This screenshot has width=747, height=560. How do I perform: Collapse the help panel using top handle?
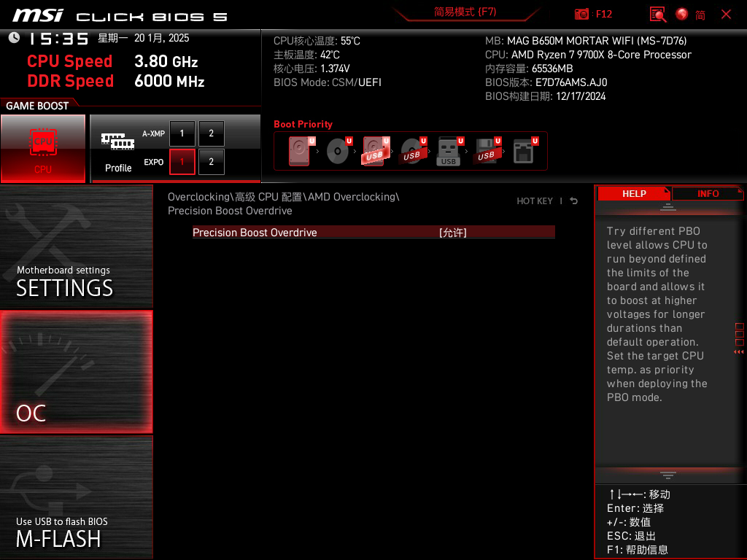(668, 206)
